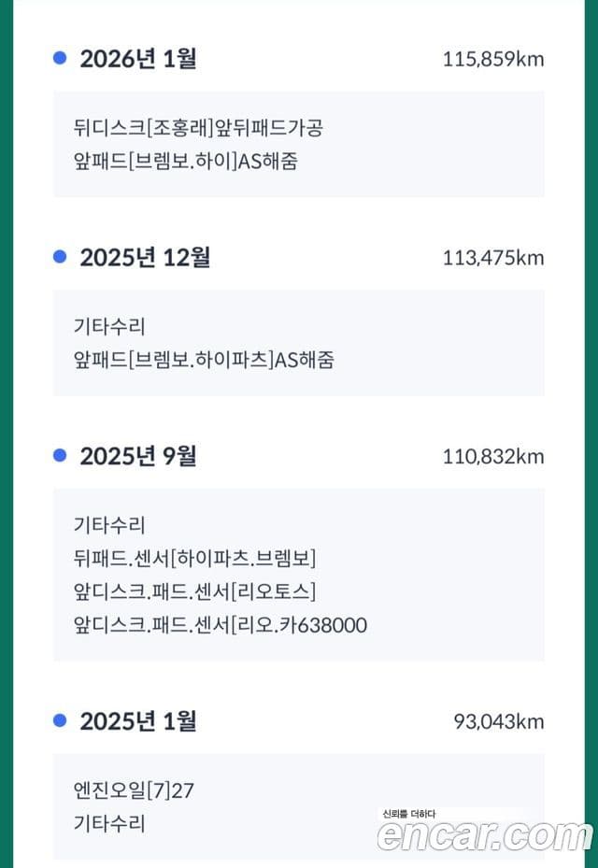The image size is (598, 868).
Task: Select the 2025년 12월 date heading
Action: tap(145, 258)
